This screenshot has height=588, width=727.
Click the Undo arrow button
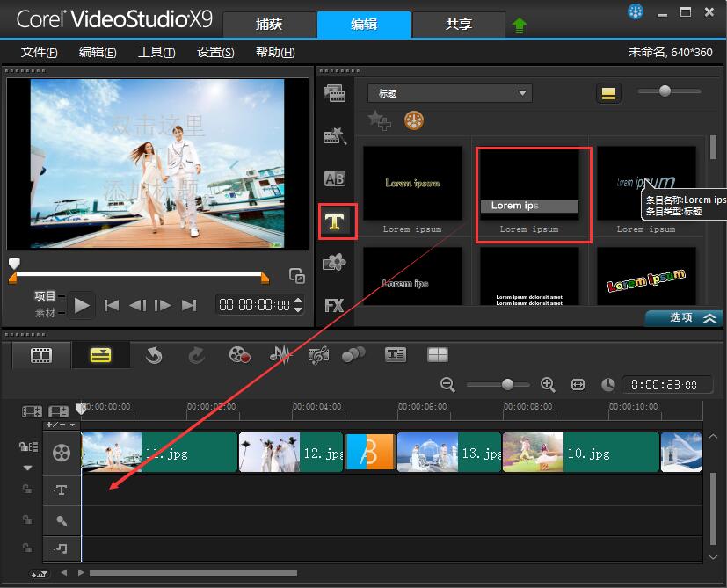pyautogui.click(x=154, y=355)
